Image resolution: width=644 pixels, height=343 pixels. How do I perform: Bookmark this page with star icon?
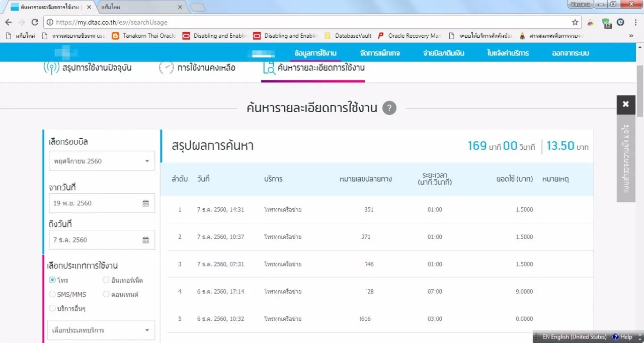click(575, 23)
